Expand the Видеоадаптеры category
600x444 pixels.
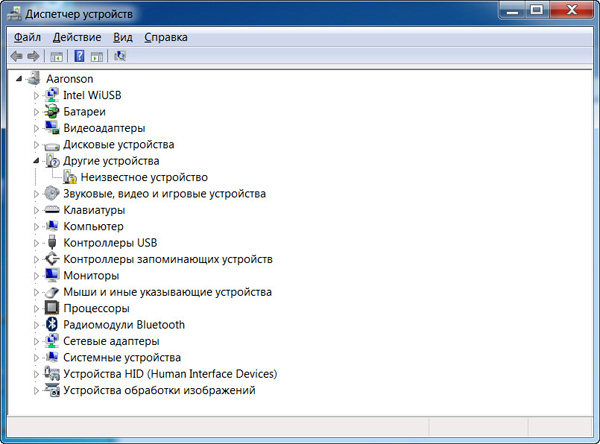(37, 128)
